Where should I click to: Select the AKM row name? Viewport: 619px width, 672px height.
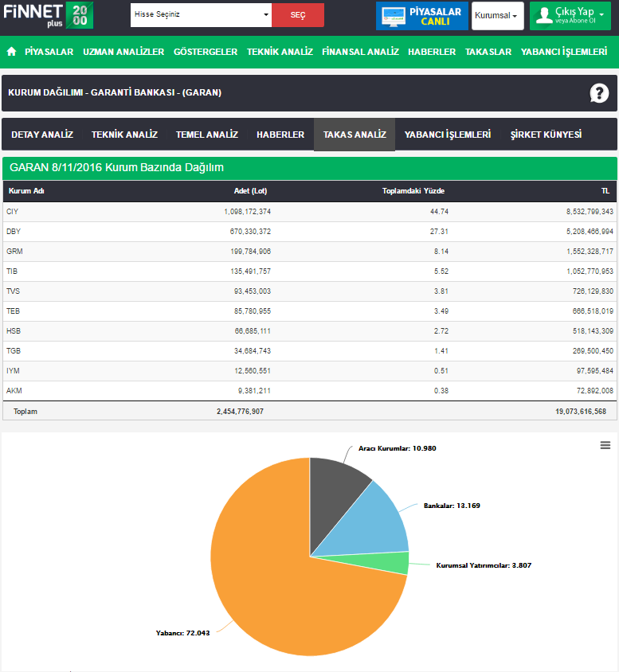point(14,391)
